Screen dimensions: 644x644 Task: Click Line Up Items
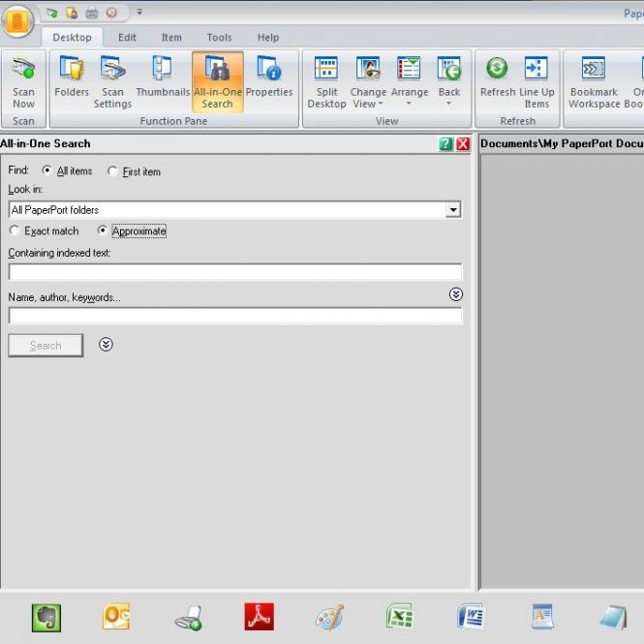[537, 82]
